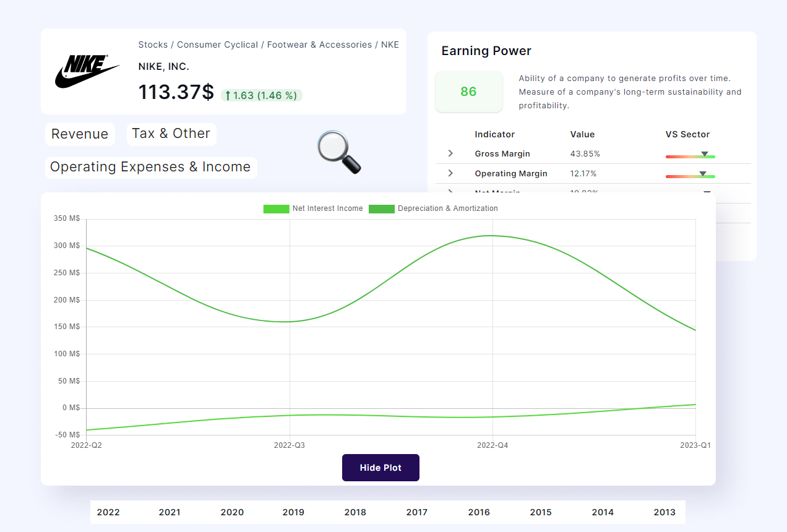Image resolution: width=787 pixels, height=532 pixels.
Task: Switch to the Tax & Other tab
Action: pyautogui.click(x=171, y=134)
